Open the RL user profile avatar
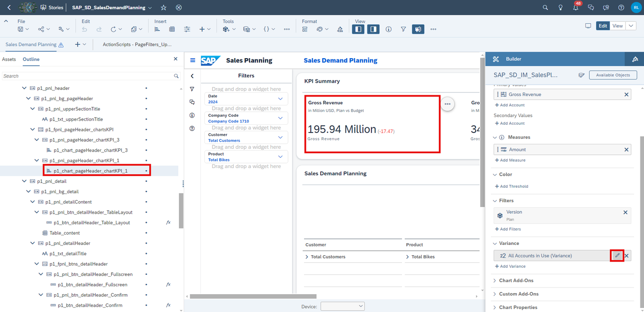 (636, 8)
